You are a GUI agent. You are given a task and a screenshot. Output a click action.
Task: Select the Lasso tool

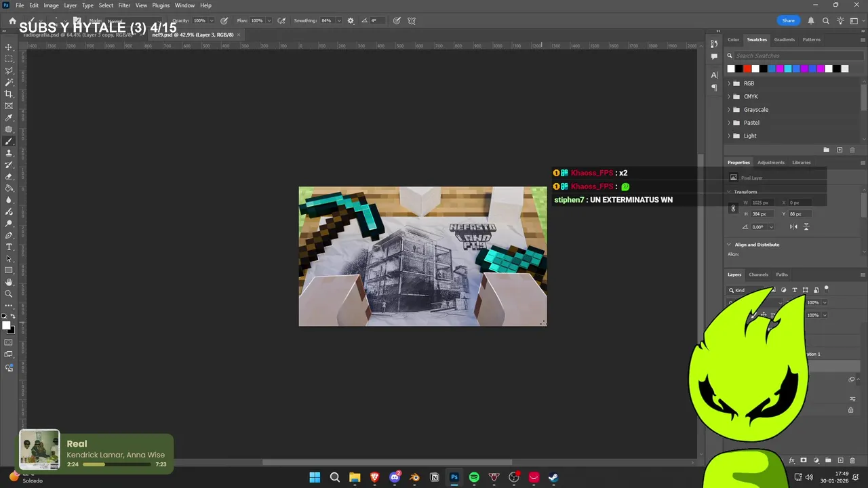click(x=9, y=70)
